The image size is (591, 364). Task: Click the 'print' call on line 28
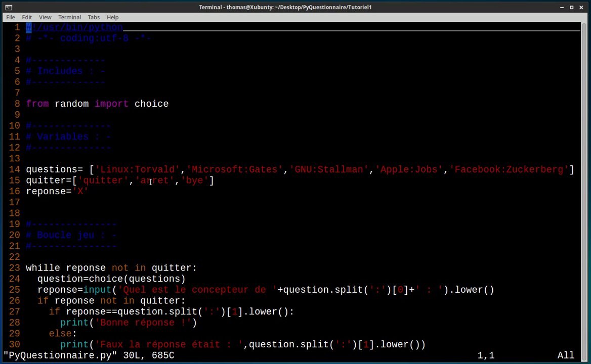[x=74, y=323]
